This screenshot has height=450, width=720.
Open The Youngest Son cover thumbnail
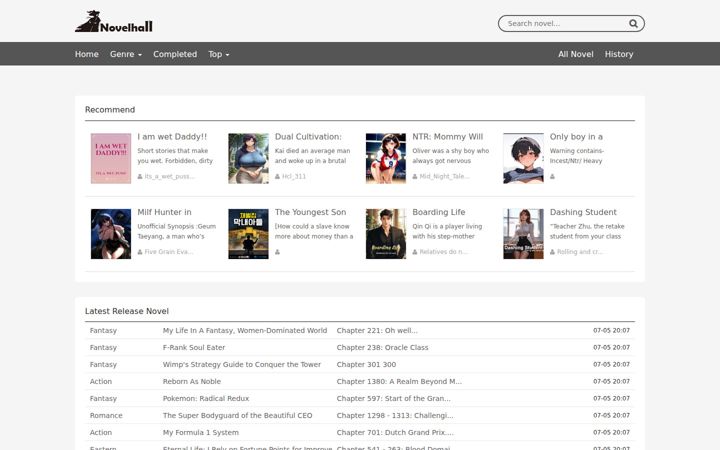tap(248, 234)
